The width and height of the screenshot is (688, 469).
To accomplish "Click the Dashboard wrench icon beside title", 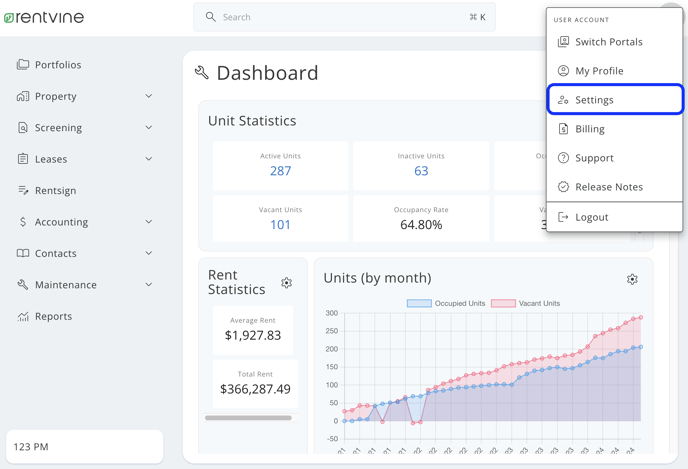I will (201, 73).
